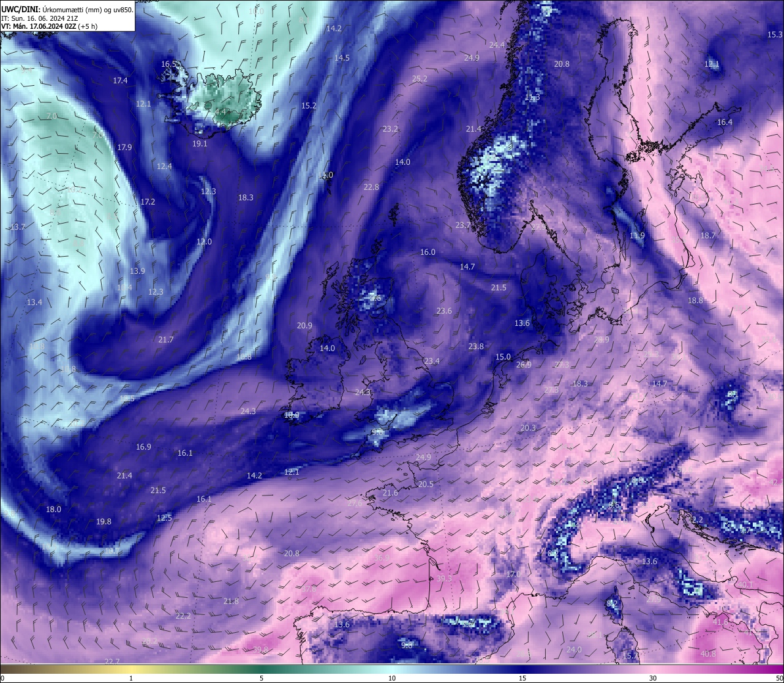Click the 15.2 value east of Iceland
Screen dimensions: 784x683
(x=309, y=105)
